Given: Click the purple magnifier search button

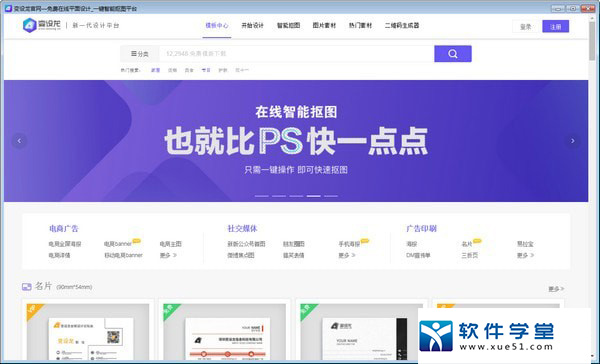Looking at the screenshot, I should tap(453, 54).
